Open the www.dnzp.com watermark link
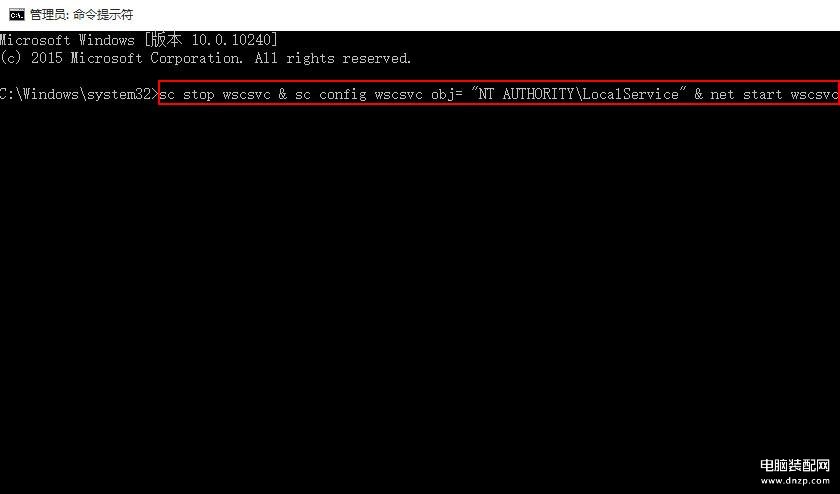This screenshot has width=840, height=494. [795, 481]
